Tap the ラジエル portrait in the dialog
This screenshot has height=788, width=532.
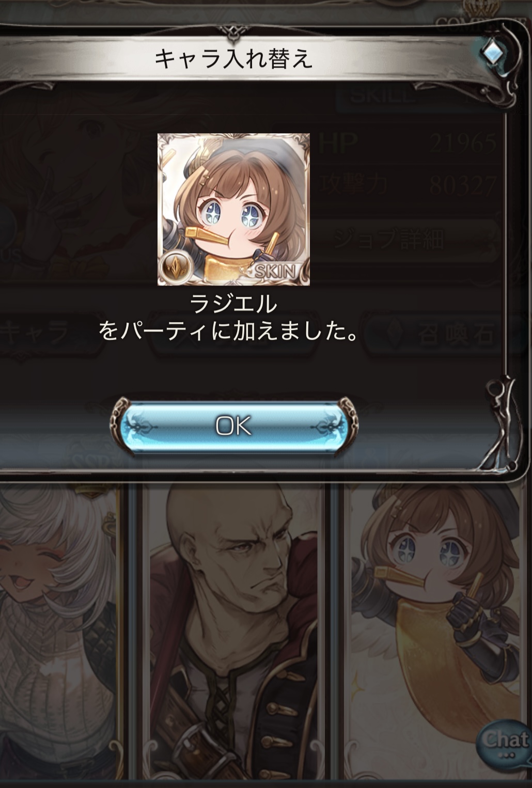233,209
